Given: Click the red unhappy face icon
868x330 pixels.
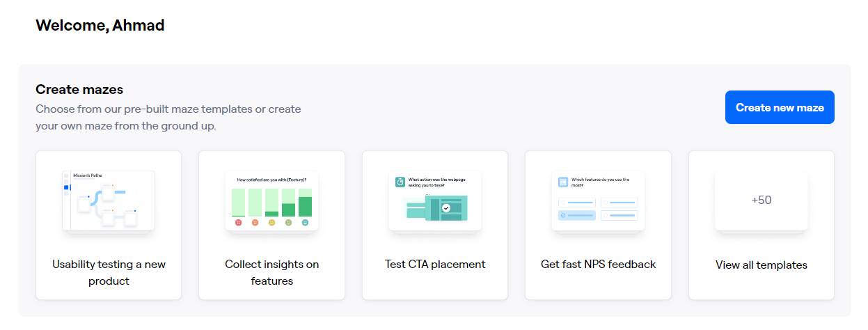Looking at the screenshot, I should point(238,223).
